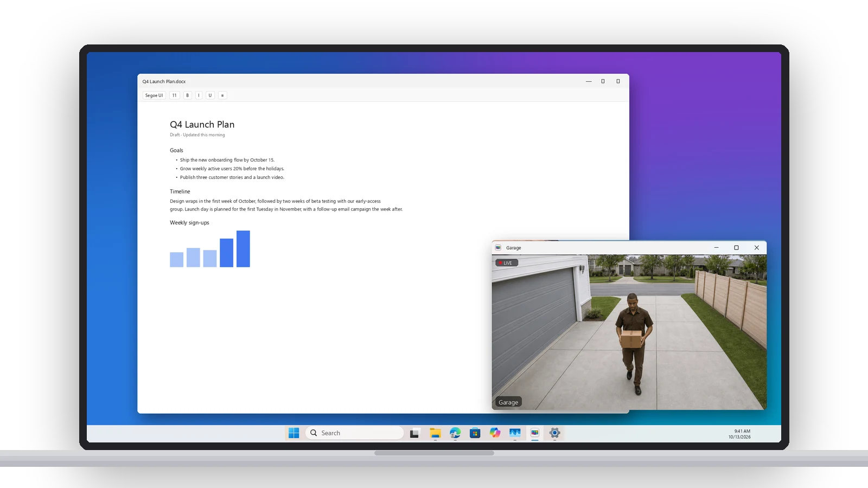Open the Windows Start menu

click(293, 433)
